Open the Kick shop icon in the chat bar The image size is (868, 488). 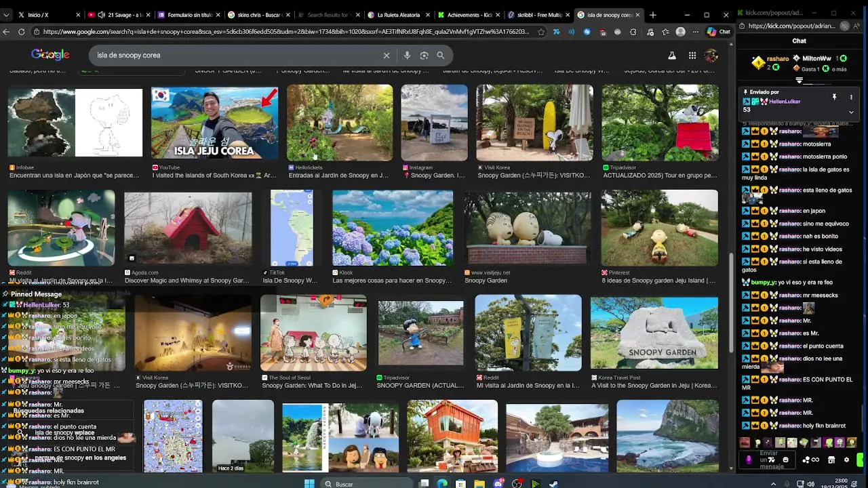pyautogui.click(x=831, y=460)
